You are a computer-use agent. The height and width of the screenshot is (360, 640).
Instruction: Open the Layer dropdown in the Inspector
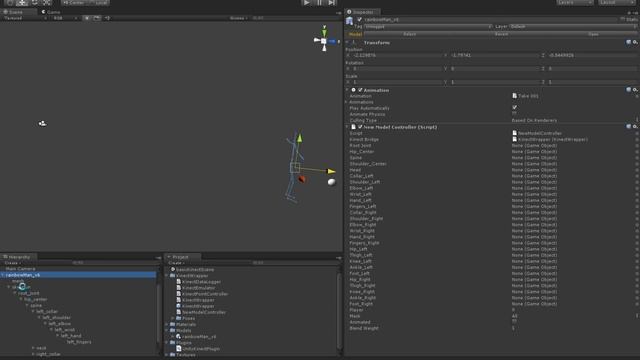(x=573, y=27)
